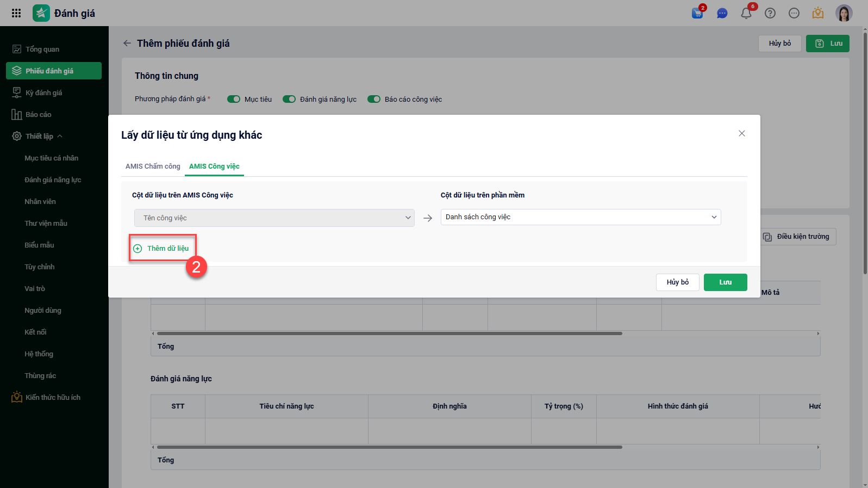Click the help question mark icon
Image resolution: width=868 pixels, height=488 pixels.
(770, 13)
